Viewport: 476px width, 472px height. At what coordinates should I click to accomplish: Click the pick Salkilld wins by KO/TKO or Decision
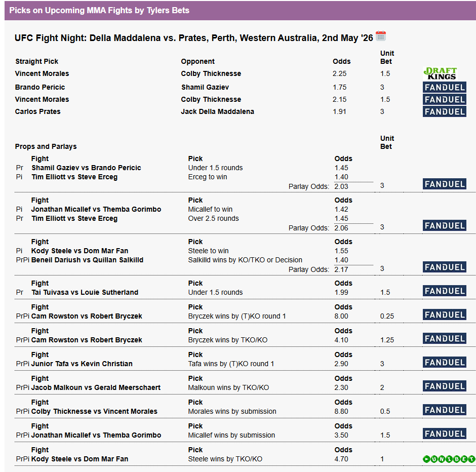(x=245, y=260)
